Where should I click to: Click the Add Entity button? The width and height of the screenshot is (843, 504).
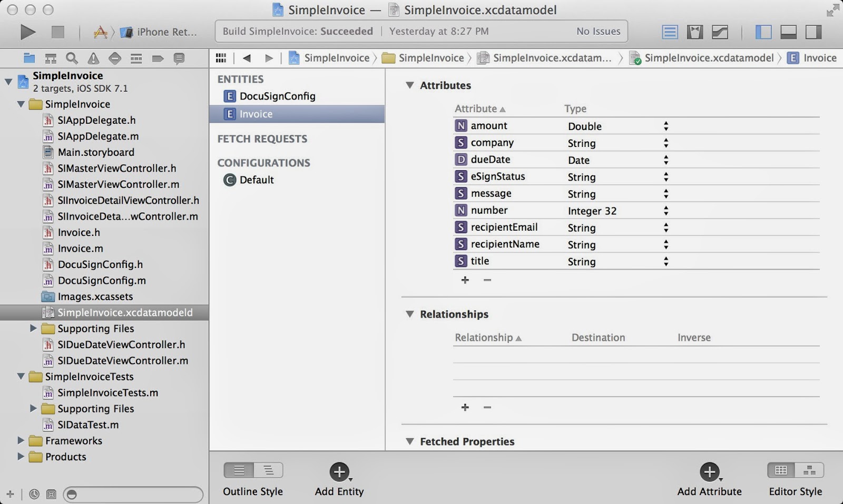pyautogui.click(x=340, y=472)
